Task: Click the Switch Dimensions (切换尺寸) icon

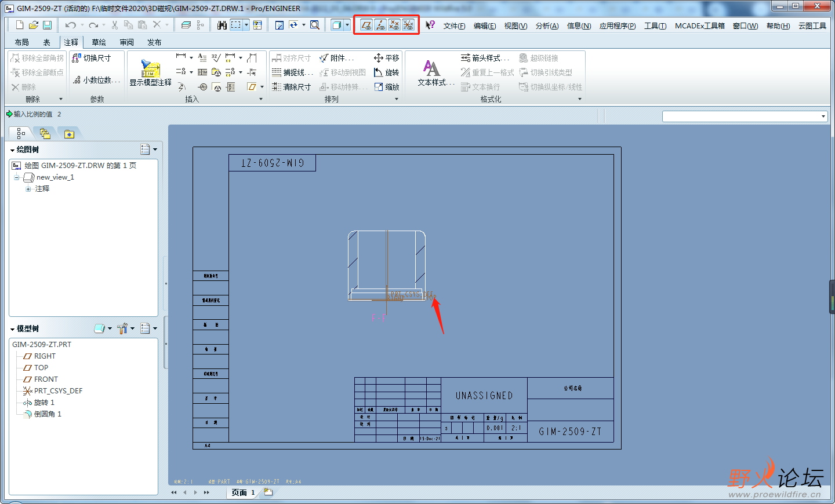Action: point(77,58)
